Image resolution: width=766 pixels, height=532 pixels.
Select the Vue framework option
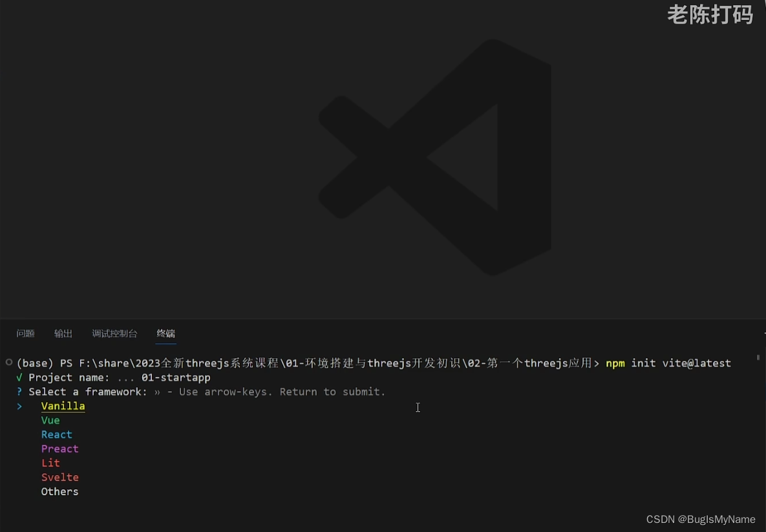coord(50,420)
